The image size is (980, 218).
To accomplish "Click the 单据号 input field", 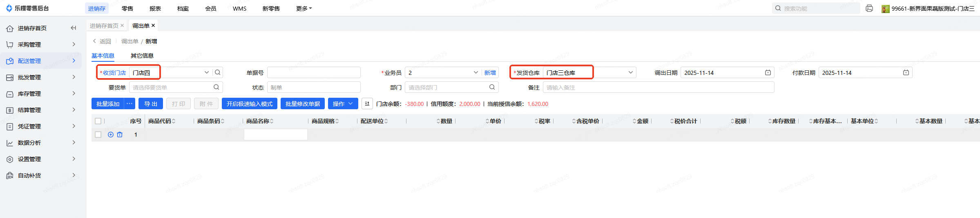I will pyautogui.click(x=314, y=72).
